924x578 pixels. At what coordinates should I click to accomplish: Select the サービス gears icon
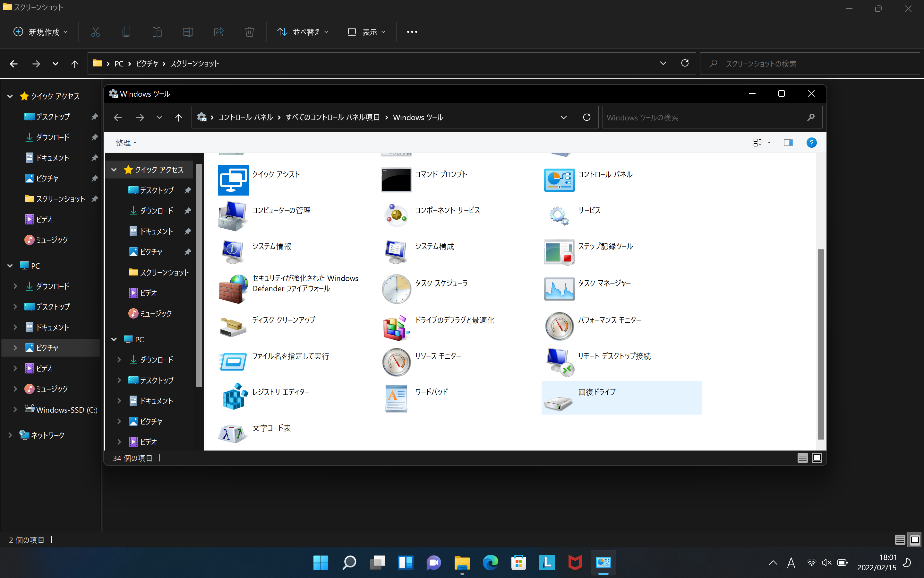tap(559, 215)
